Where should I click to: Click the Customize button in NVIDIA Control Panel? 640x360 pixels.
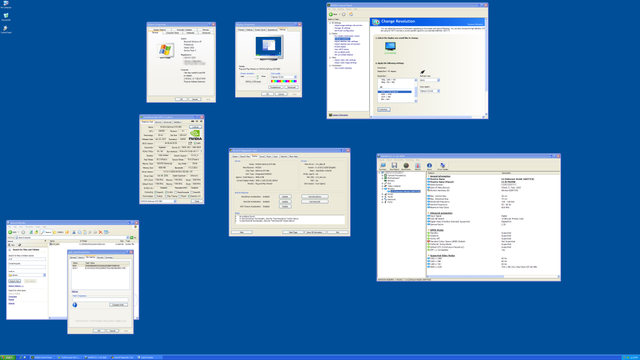pos(383,109)
